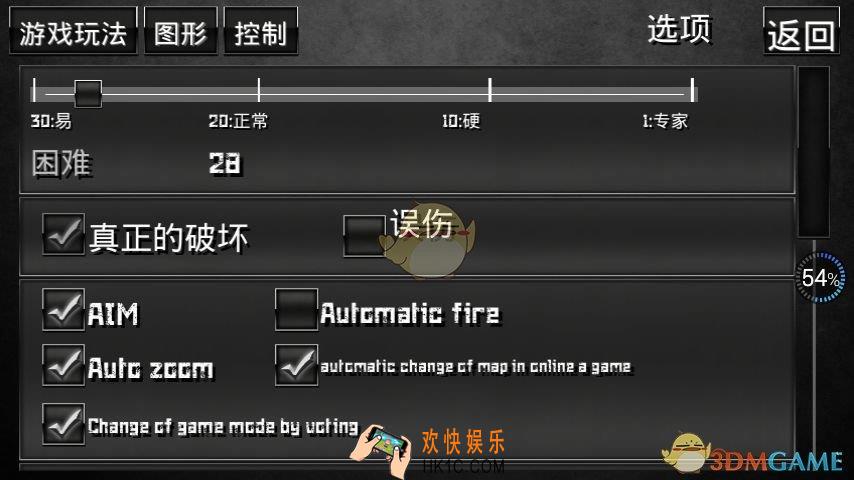Set difficulty at the 20:正常 tick mark

(x=259, y=90)
